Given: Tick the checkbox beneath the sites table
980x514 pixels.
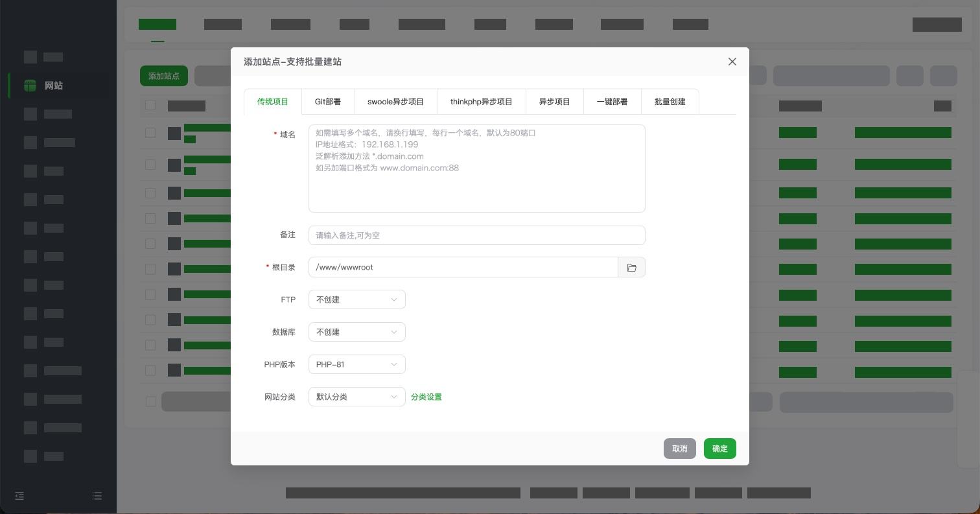Looking at the screenshot, I should coord(150,402).
